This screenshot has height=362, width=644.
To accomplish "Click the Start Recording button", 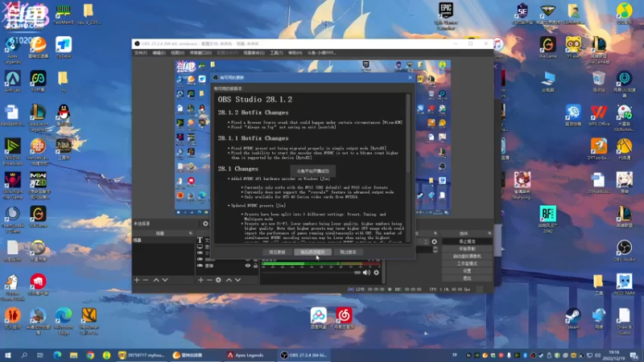I will [467, 249].
